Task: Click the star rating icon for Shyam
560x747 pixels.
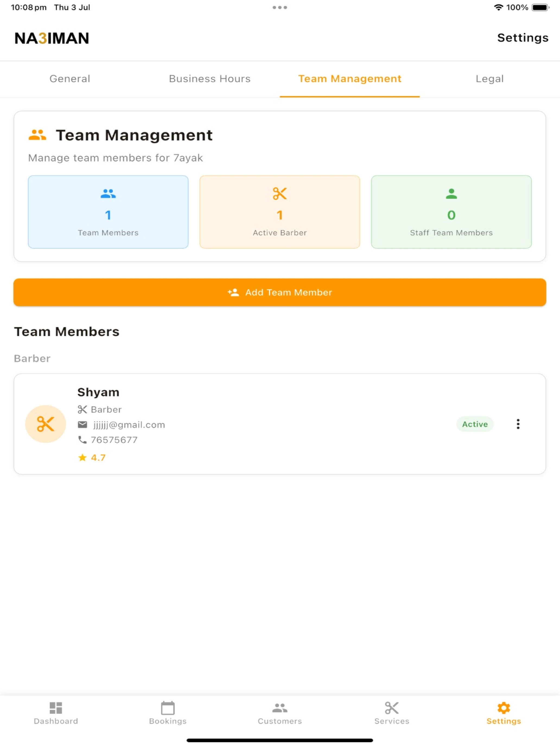Action: pyautogui.click(x=82, y=458)
